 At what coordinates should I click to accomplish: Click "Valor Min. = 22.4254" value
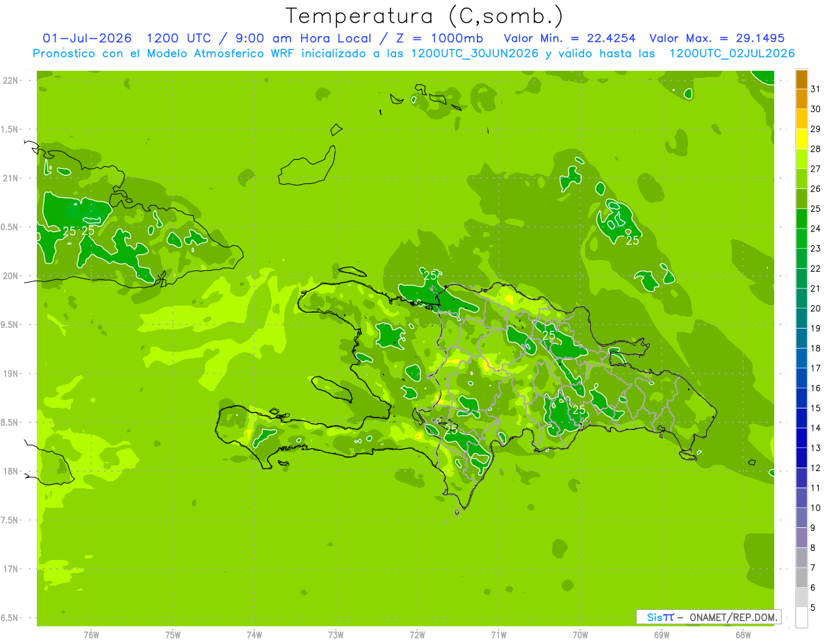click(569, 38)
